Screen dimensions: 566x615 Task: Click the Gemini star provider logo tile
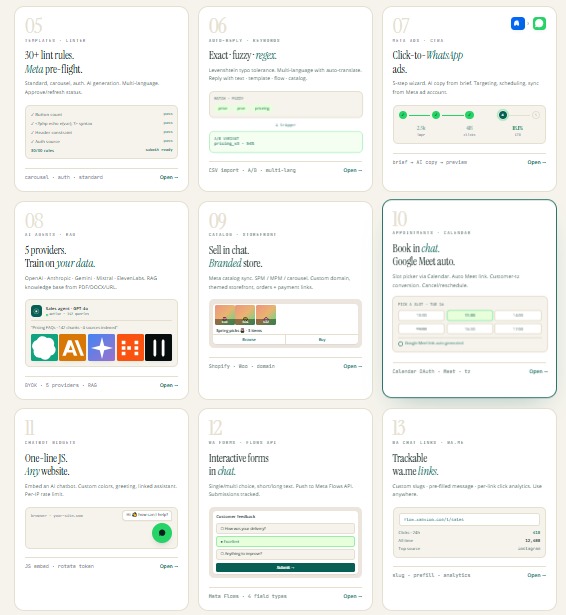[x=102, y=348]
